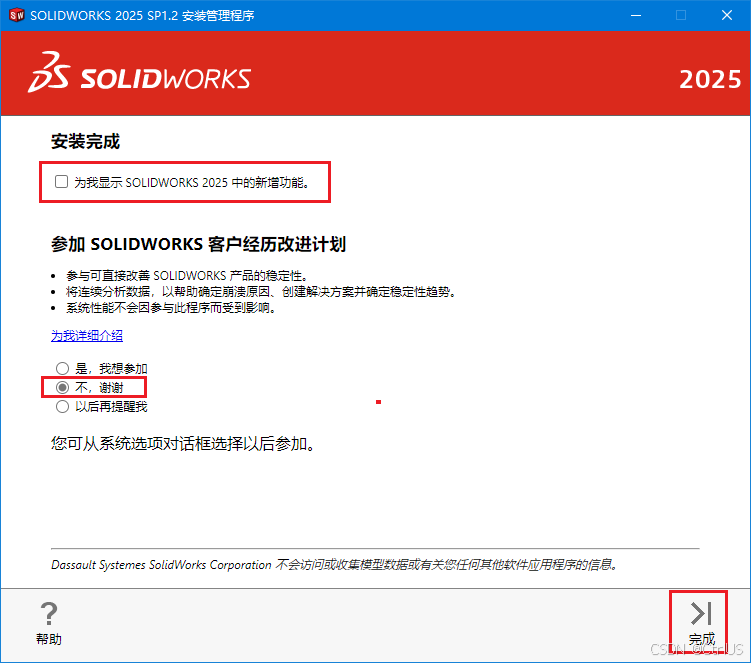Click the '将连续分析数据' bullet line

(x=261, y=291)
